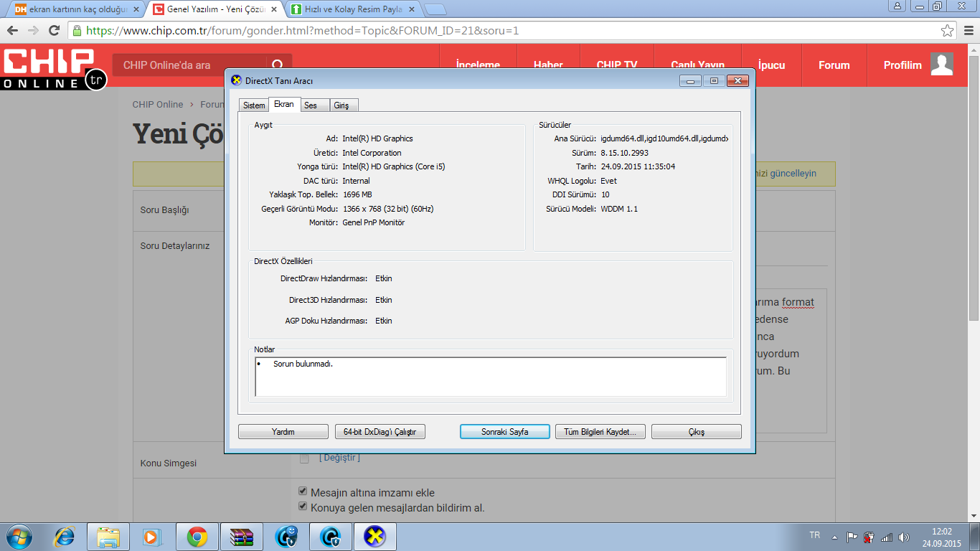Open a new Chrome tab
Screen dimensions: 980x551
[x=435, y=9]
